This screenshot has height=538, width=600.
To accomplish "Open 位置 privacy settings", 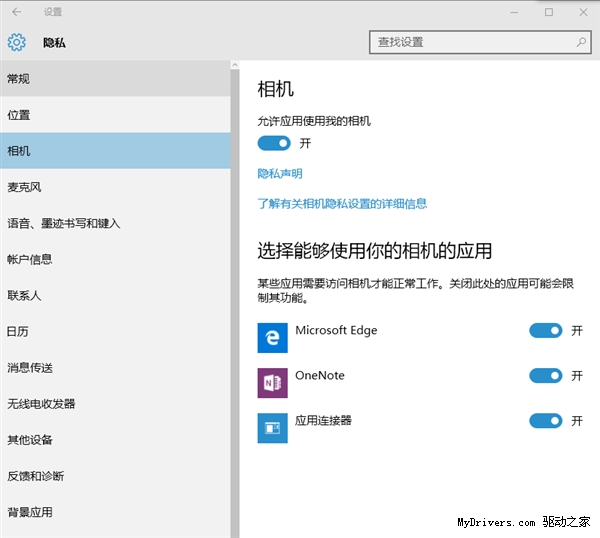I will (x=18, y=115).
